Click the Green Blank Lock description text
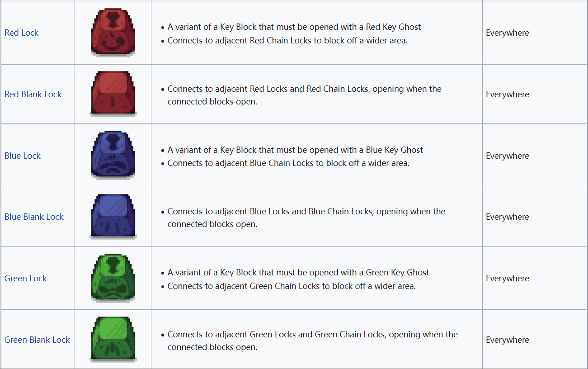Image resolution: width=588 pixels, height=369 pixels. coord(313,341)
